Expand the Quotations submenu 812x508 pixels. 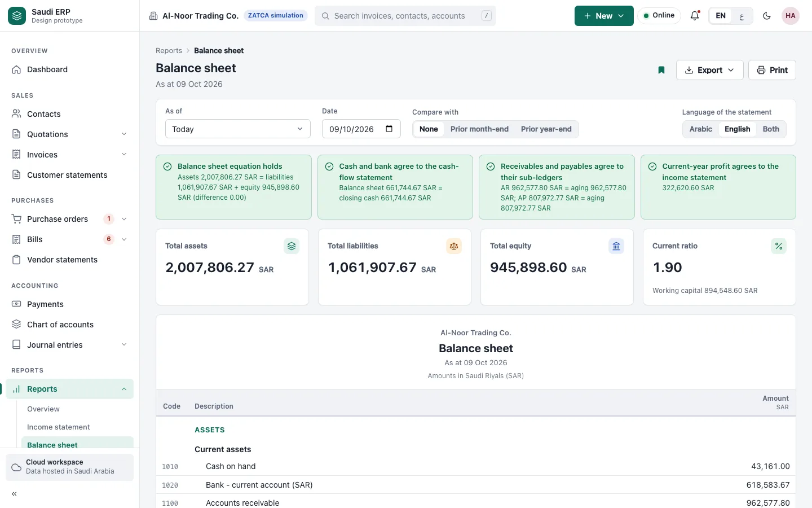124,134
